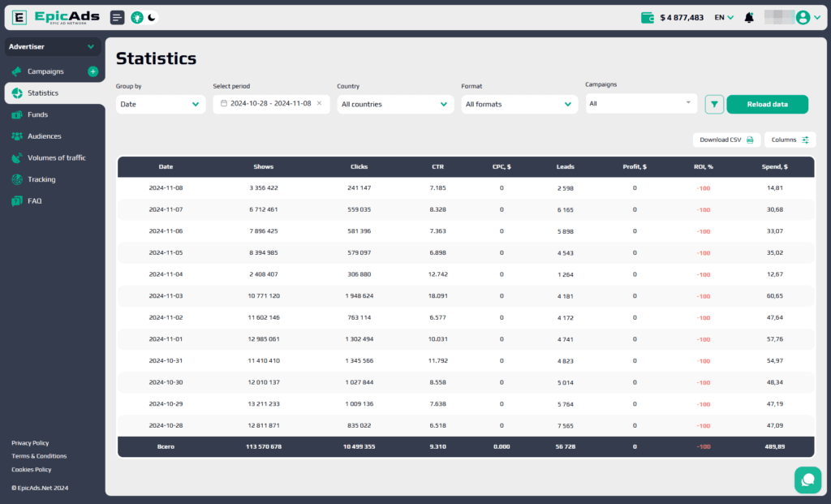The width and height of the screenshot is (831, 504).
Task: Click the wallet balance icon
Action: pos(647,18)
